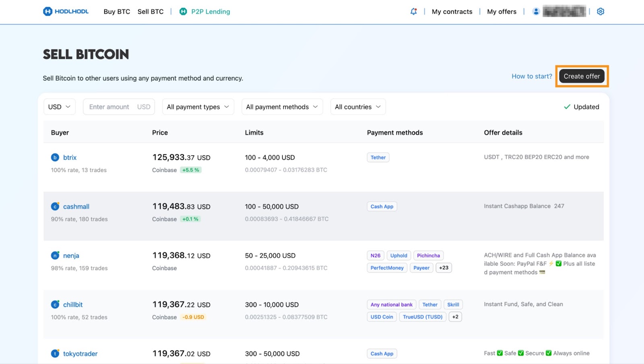Screen dimensions: 644x364
Task: Click the P2P Lending icon
Action: (x=183, y=12)
